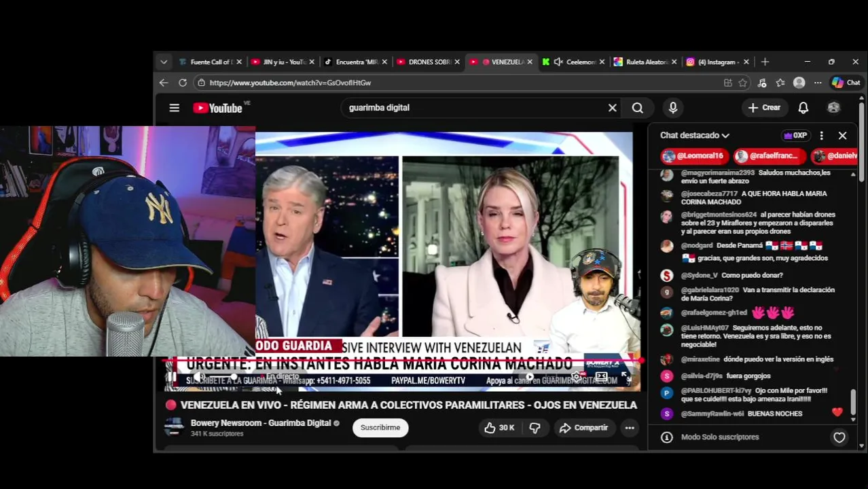Open browser extensions music icon
Image resolution: width=868 pixels, height=489 pixels.
(762, 83)
